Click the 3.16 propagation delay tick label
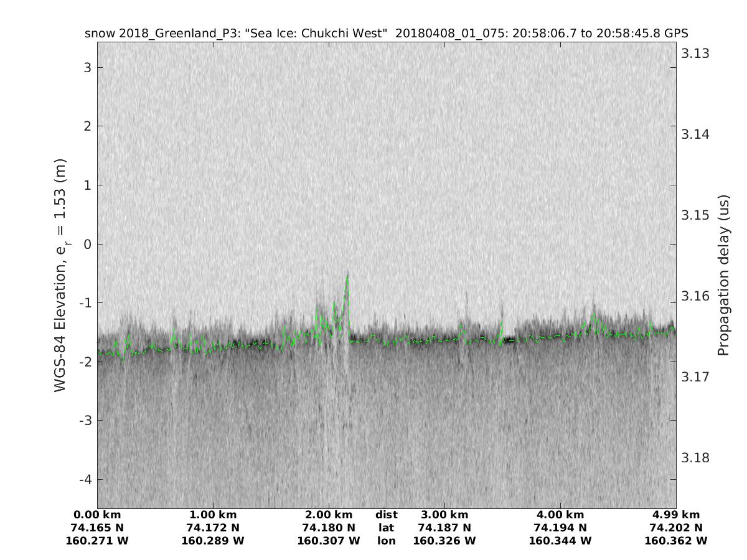This screenshot has height=560, width=747. (695, 296)
